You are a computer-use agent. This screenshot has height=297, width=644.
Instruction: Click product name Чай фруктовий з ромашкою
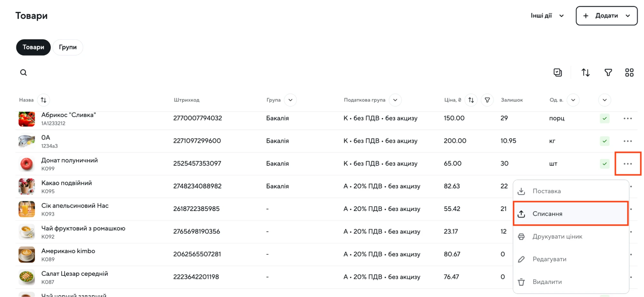(x=83, y=228)
